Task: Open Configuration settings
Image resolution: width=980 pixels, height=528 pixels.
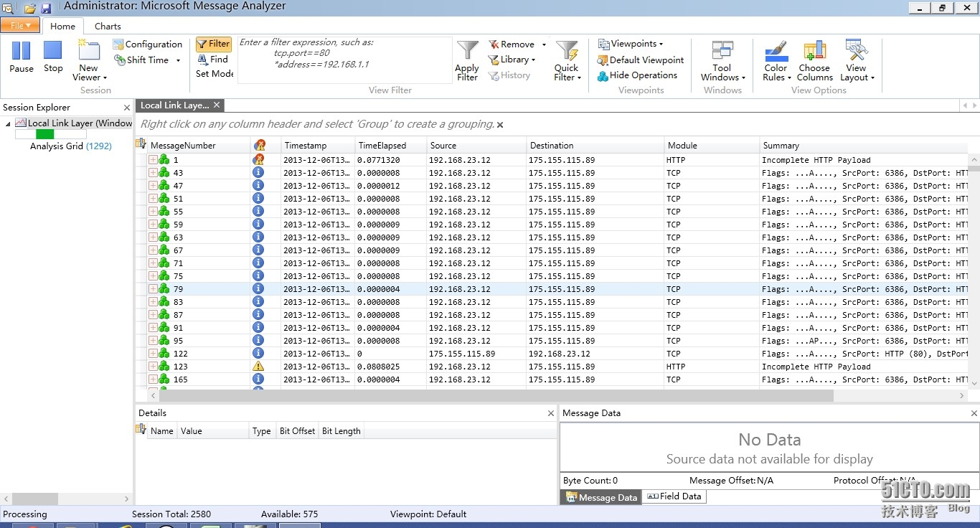Action: coord(148,44)
